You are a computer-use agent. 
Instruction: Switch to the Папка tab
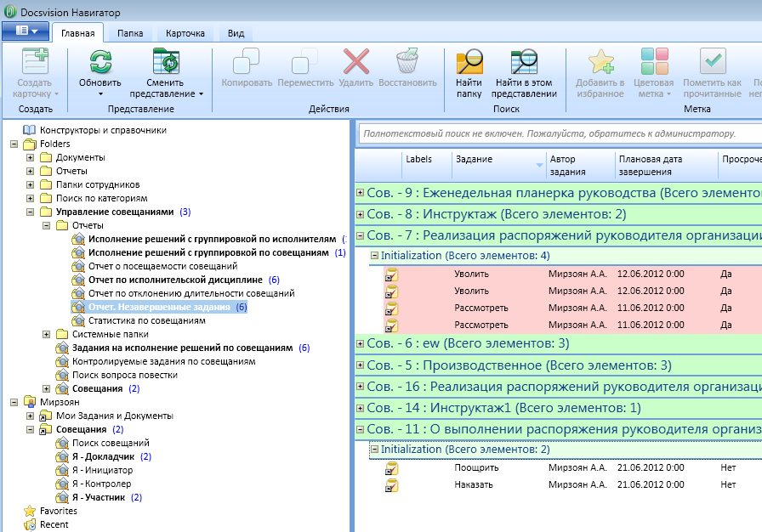click(x=130, y=33)
